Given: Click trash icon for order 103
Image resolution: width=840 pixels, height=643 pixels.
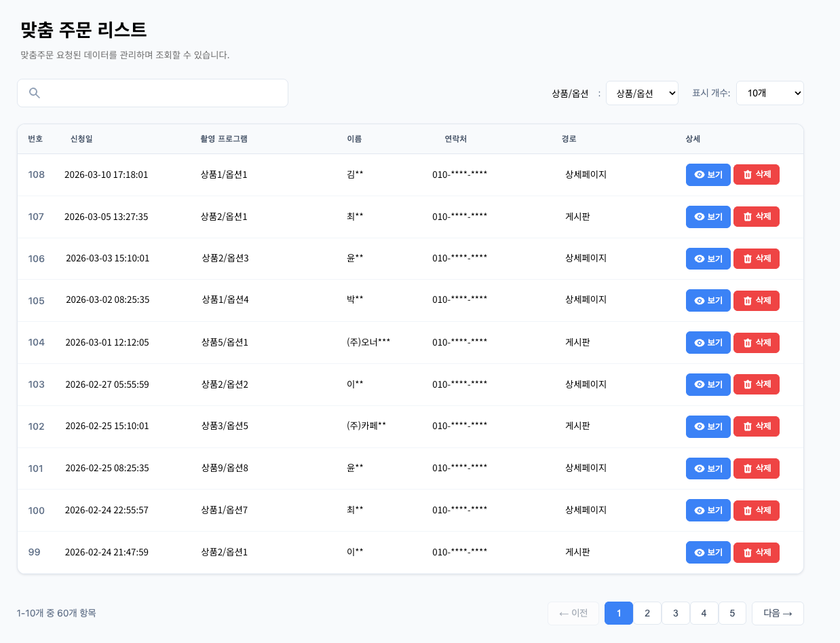Looking at the screenshot, I should click(x=748, y=384).
